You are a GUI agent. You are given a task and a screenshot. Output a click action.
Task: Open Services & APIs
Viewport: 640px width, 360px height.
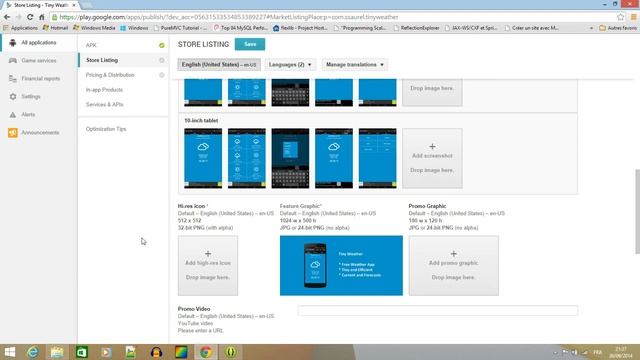tap(104, 104)
